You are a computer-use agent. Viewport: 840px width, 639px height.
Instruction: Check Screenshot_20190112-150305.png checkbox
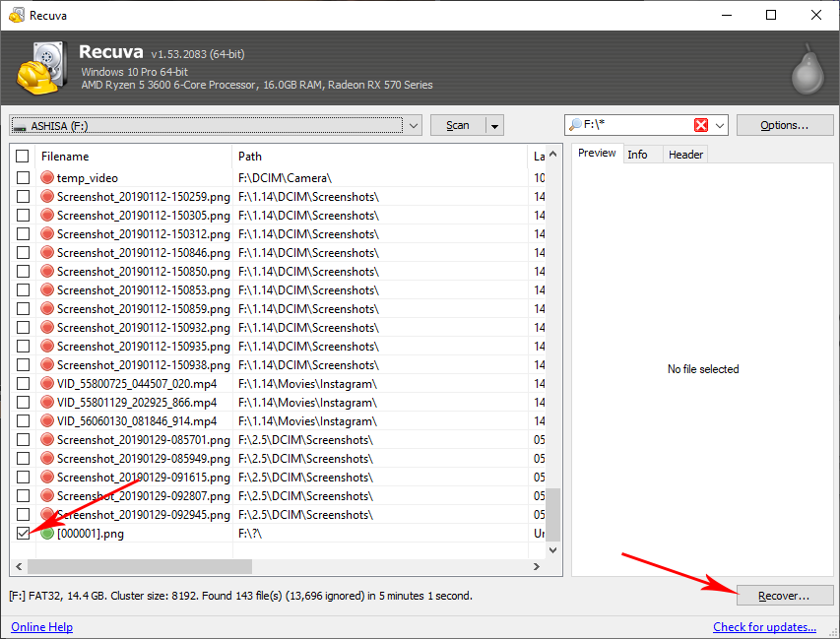click(x=23, y=216)
